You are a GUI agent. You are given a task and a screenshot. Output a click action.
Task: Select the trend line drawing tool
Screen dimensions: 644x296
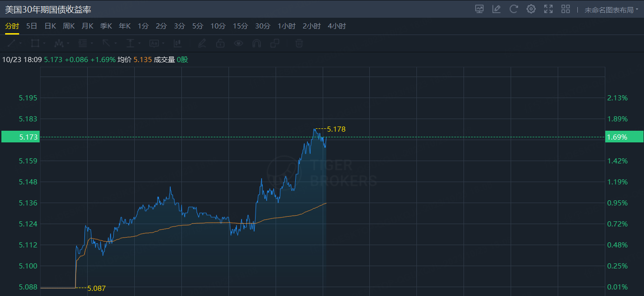click(11, 43)
